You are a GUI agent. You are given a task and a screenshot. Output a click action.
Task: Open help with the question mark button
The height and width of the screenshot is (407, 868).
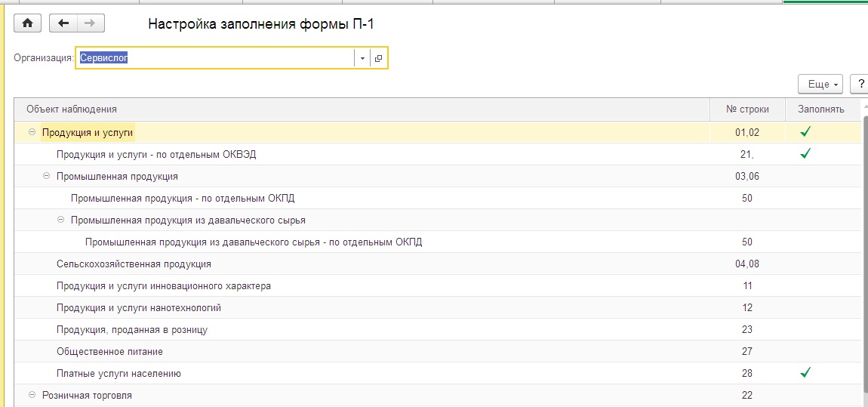[x=860, y=84]
